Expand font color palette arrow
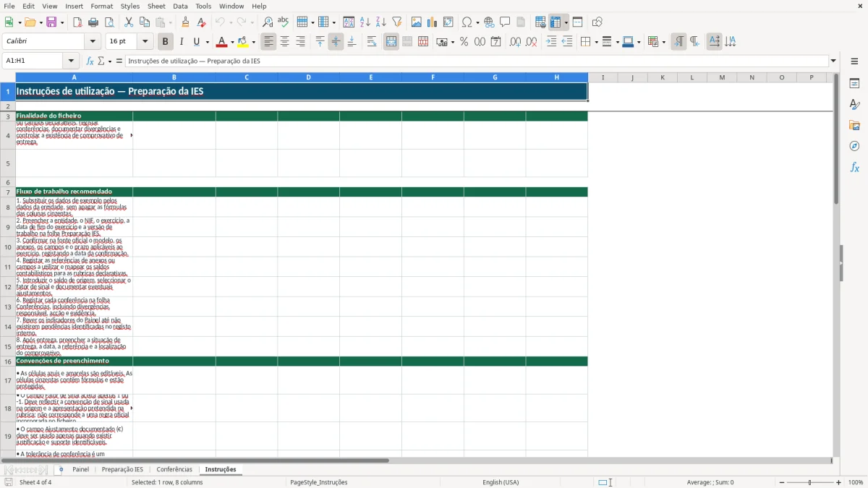Screen dimensions: 868x488 point(232,42)
